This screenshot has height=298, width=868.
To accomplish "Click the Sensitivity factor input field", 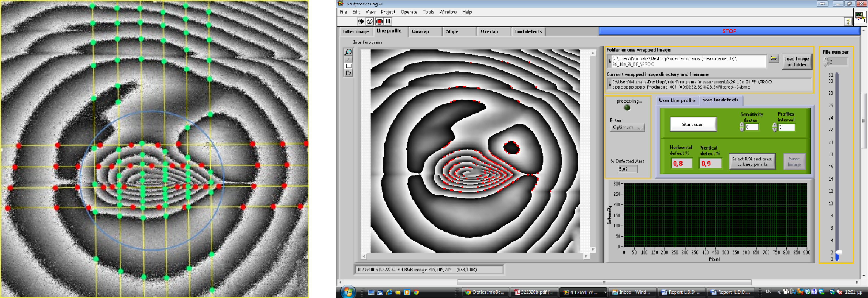I will click(752, 127).
